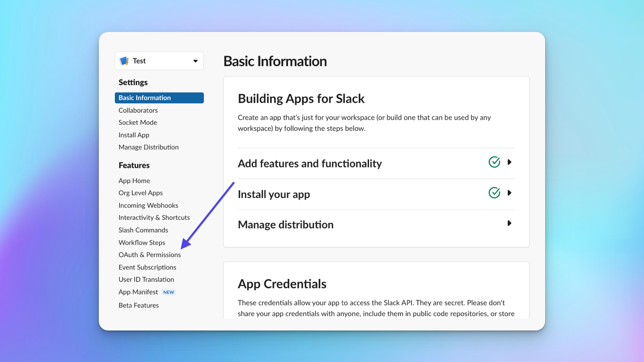Viewport: 644px width, 362px height.
Task: Click the green checkmark beside Add features
Action: click(x=494, y=162)
